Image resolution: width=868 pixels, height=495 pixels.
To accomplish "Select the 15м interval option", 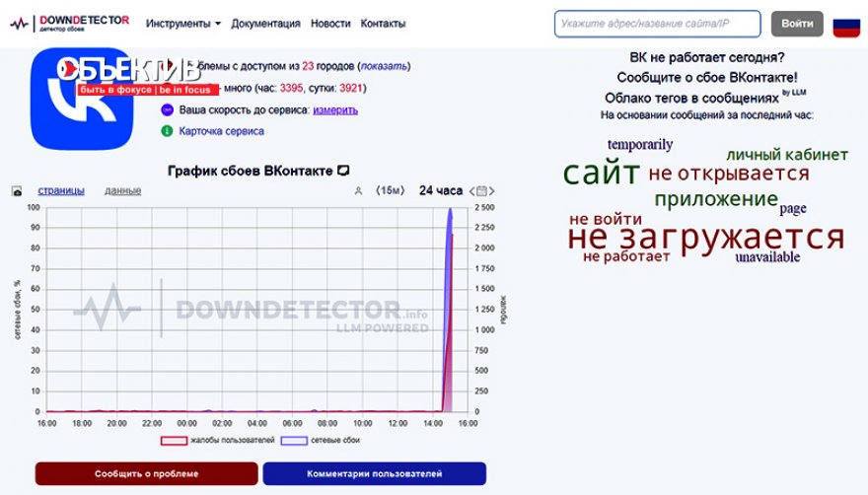I will [391, 190].
